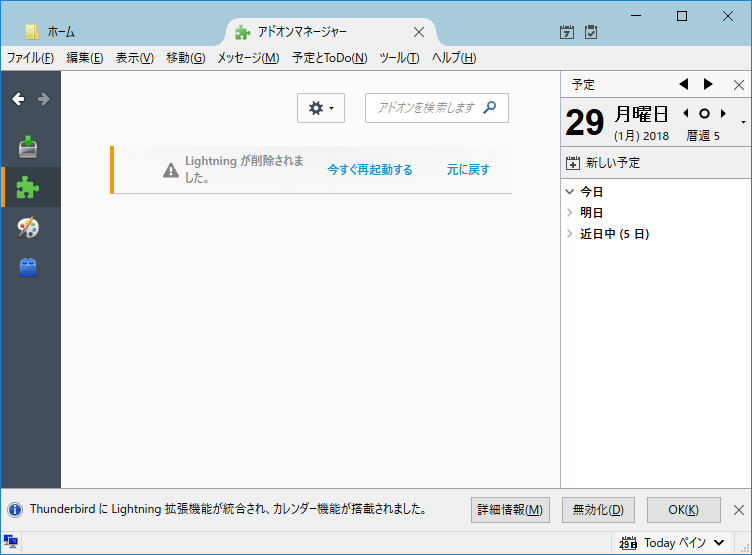Select the アドオンマネージャー tab
752x555 pixels.
tap(331, 32)
